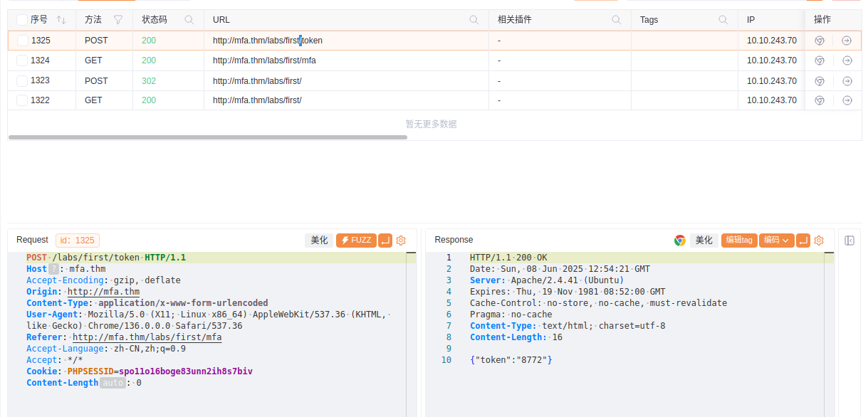The width and height of the screenshot is (868, 417).
Task: Tick the checkbox for row 1325
Action: [x=22, y=41]
